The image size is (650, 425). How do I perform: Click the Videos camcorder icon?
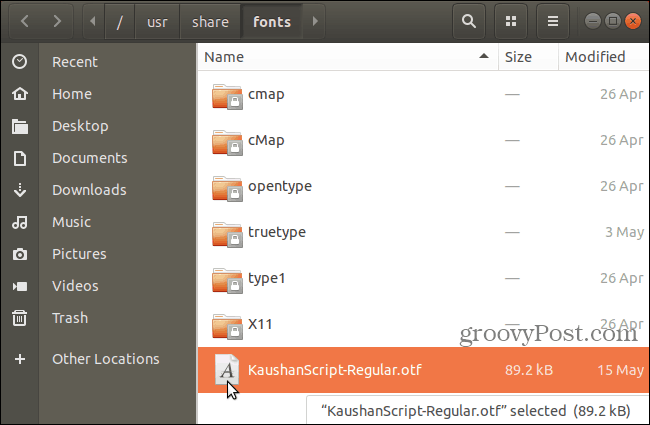click(19, 286)
